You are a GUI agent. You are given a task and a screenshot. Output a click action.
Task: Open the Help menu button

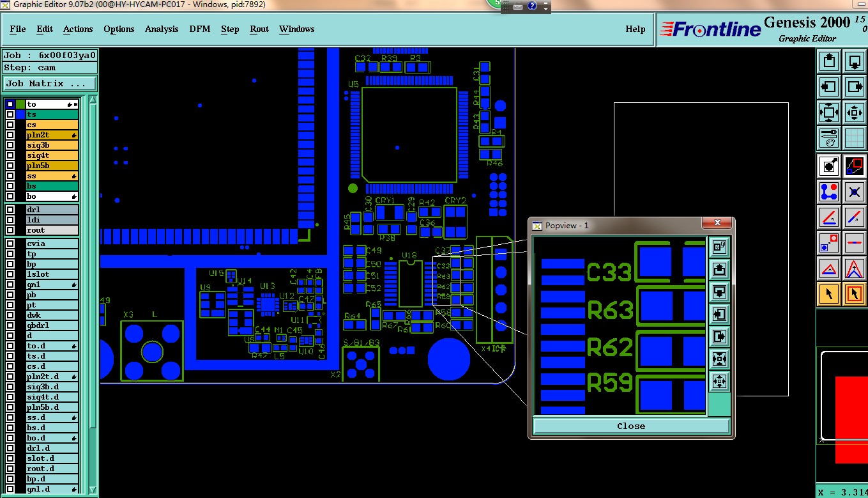[x=635, y=29]
